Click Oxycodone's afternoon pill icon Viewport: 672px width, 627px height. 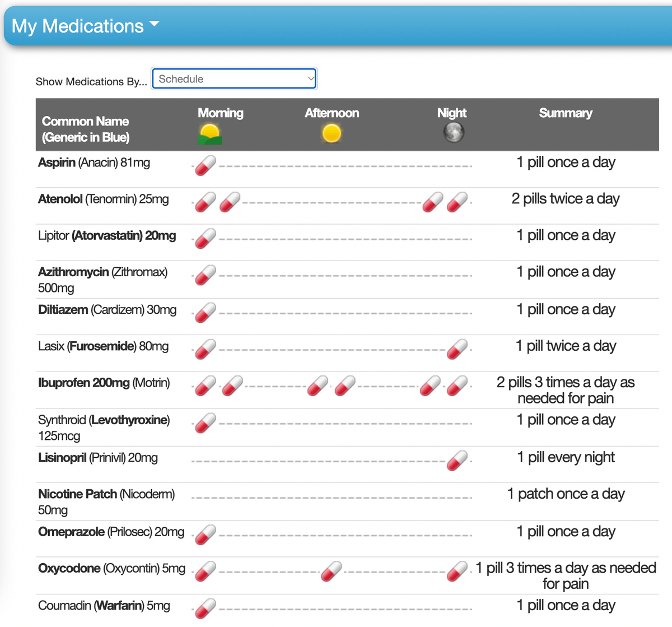[x=332, y=572]
